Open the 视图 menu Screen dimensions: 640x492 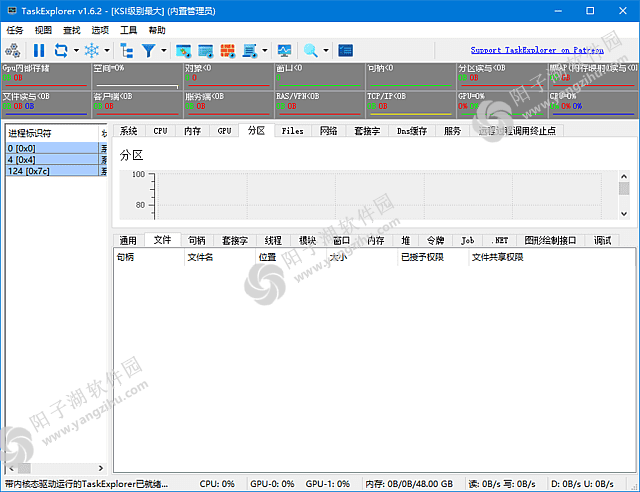click(43, 30)
